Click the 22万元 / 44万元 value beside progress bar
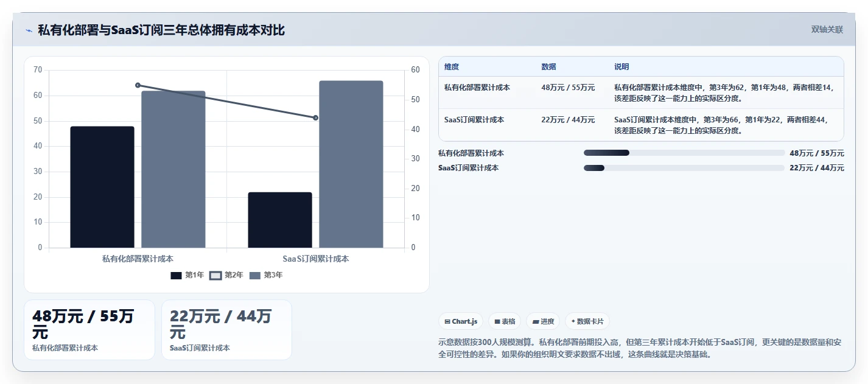This screenshot has height=384, width=868. (x=817, y=168)
